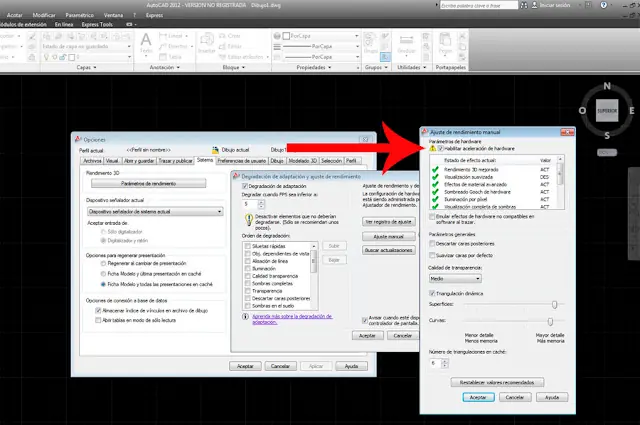Click the lightbulb tip icon in degradation dialog

pyautogui.click(x=249, y=220)
